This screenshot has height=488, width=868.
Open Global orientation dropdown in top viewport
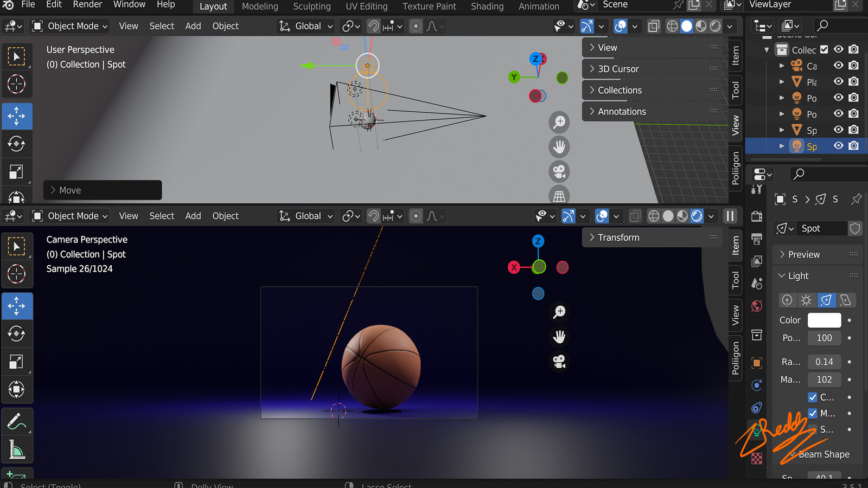pos(306,26)
